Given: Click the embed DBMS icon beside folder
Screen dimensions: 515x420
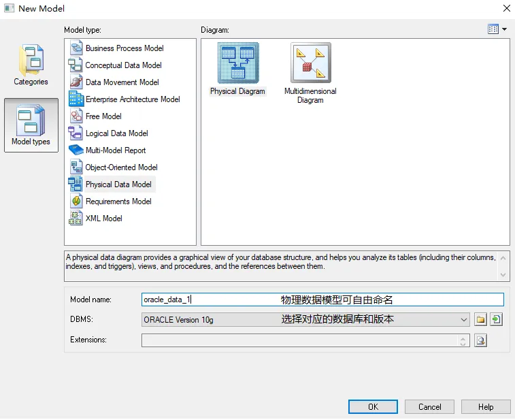Looking at the screenshot, I should [x=497, y=319].
